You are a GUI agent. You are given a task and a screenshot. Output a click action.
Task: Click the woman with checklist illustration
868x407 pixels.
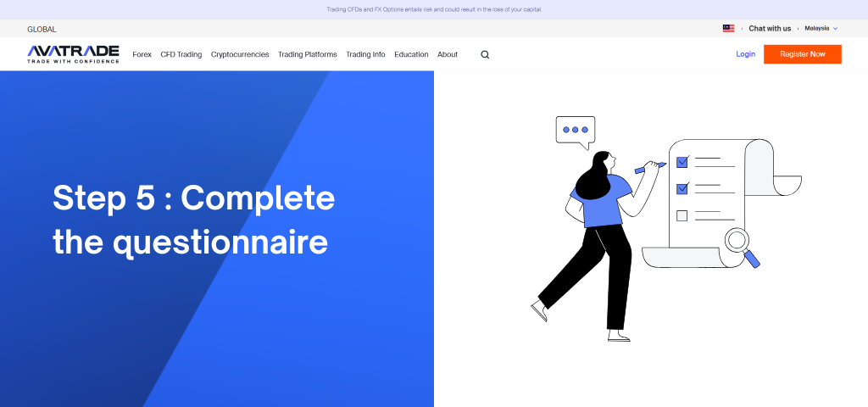(666, 229)
